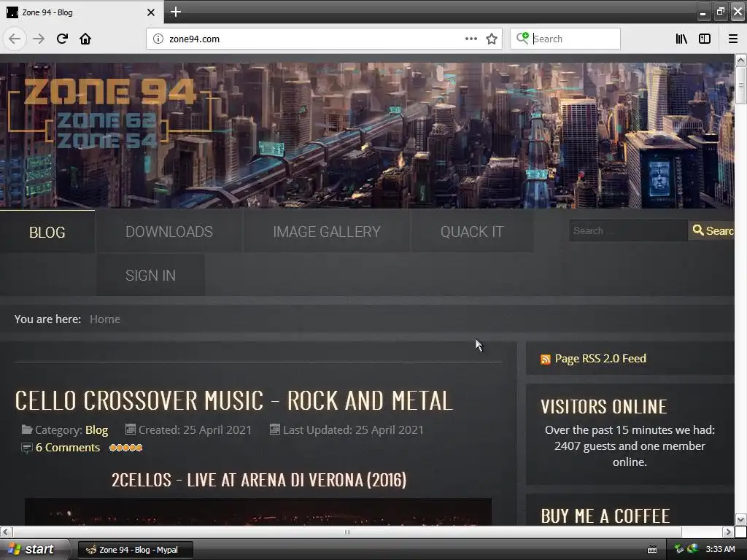Go forward using the browser forward arrow
The image size is (747, 560).
coord(39,39)
